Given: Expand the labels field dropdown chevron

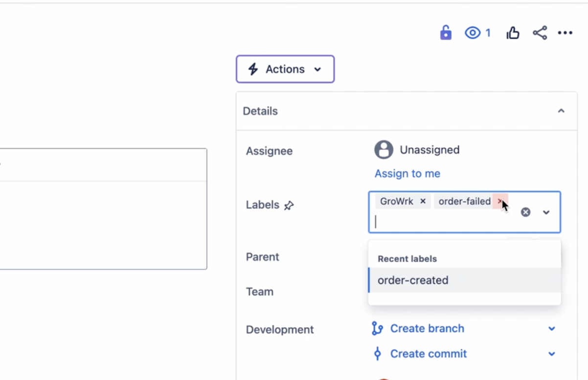Looking at the screenshot, I should coord(546,212).
